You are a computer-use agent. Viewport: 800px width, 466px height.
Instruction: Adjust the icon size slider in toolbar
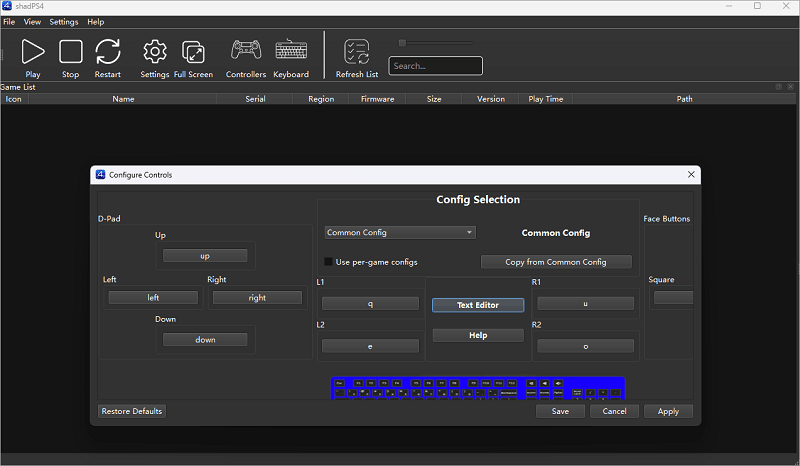click(x=402, y=43)
